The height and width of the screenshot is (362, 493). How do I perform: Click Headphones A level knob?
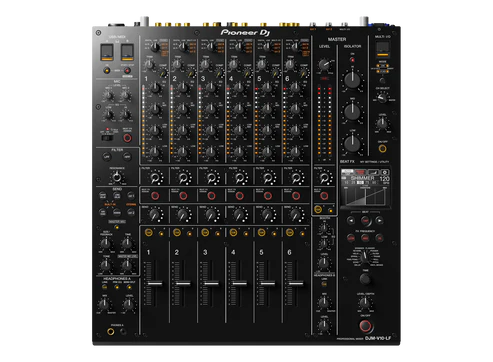click(x=129, y=304)
